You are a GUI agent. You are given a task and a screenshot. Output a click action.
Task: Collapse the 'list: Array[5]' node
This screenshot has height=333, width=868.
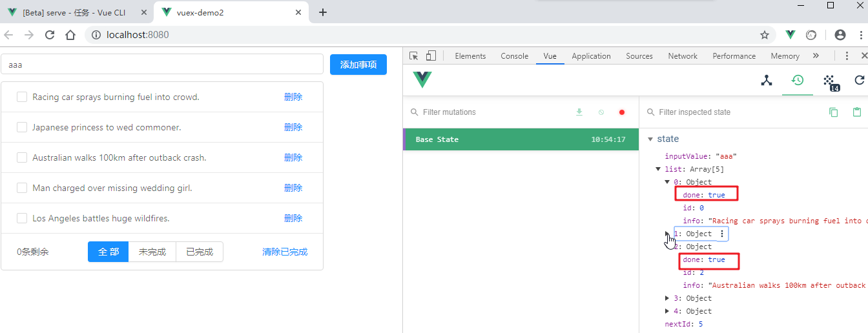pos(659,169)
